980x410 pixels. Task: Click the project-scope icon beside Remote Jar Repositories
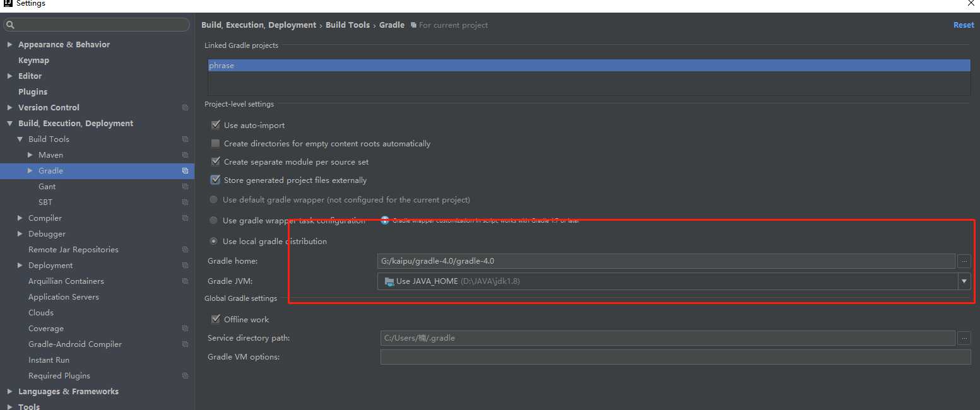point(185,250)
